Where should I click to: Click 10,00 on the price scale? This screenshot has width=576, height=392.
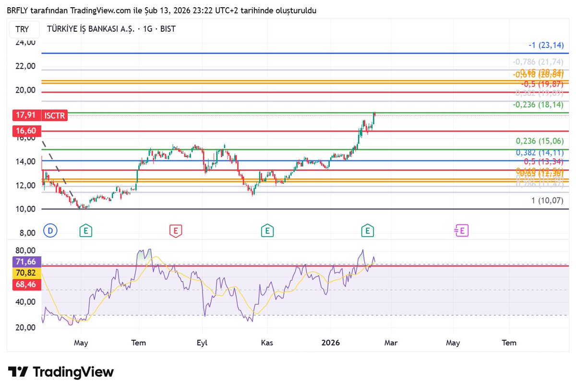click(x=25, y=209)
